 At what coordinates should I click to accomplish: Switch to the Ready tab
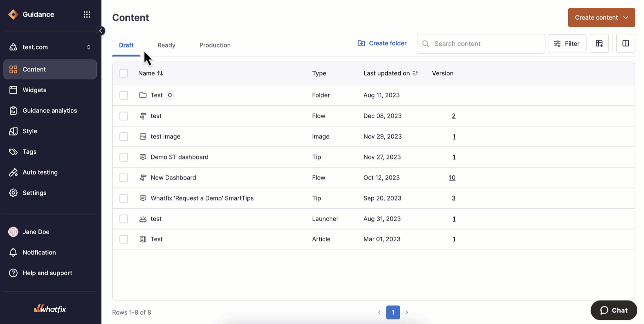pyautogui.click(x=166, y=45)
